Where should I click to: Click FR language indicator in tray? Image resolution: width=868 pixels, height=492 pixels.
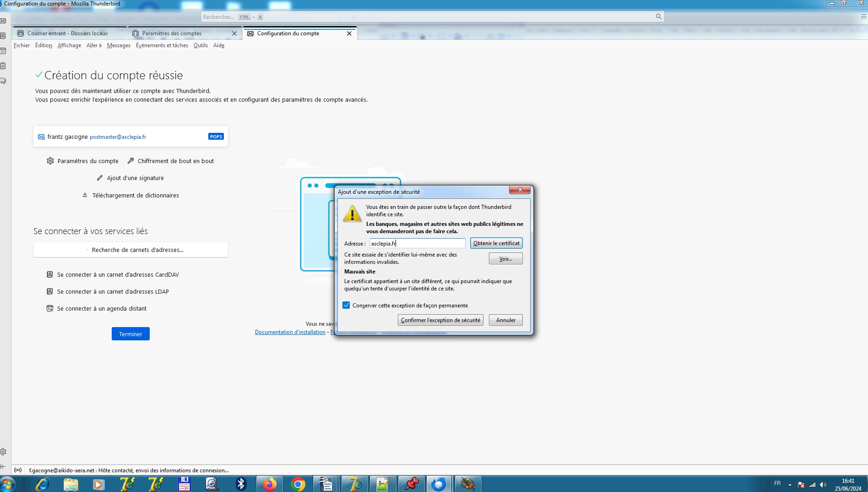(x=777, y=483)
